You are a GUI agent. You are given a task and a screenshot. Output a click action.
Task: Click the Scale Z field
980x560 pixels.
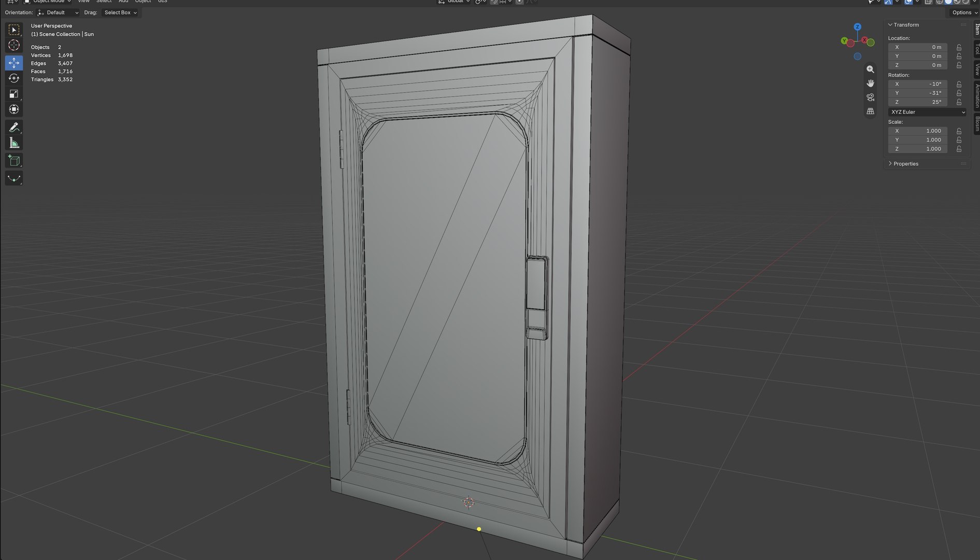point(918,149)
